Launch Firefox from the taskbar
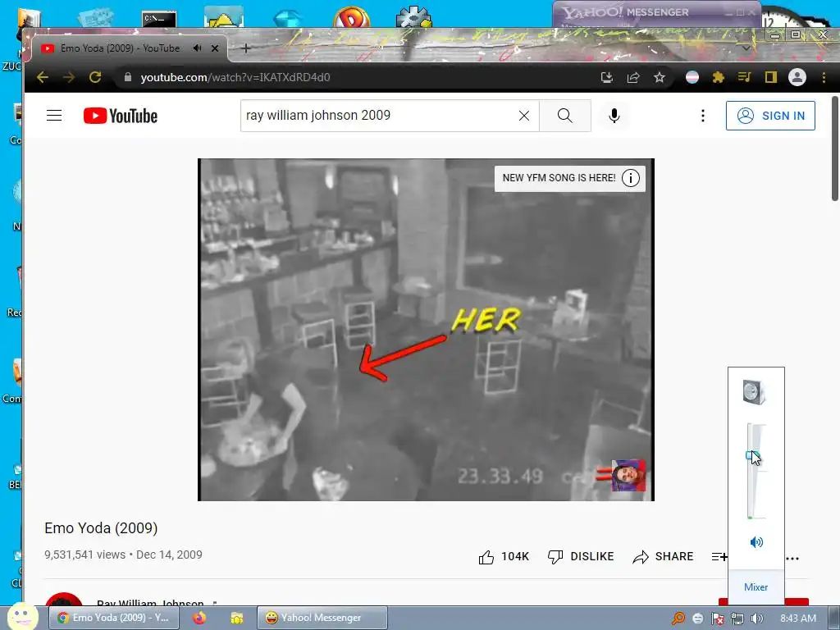The height and width of the screenshot is (630, 840). pyautogui.click(x=199, y=618)
